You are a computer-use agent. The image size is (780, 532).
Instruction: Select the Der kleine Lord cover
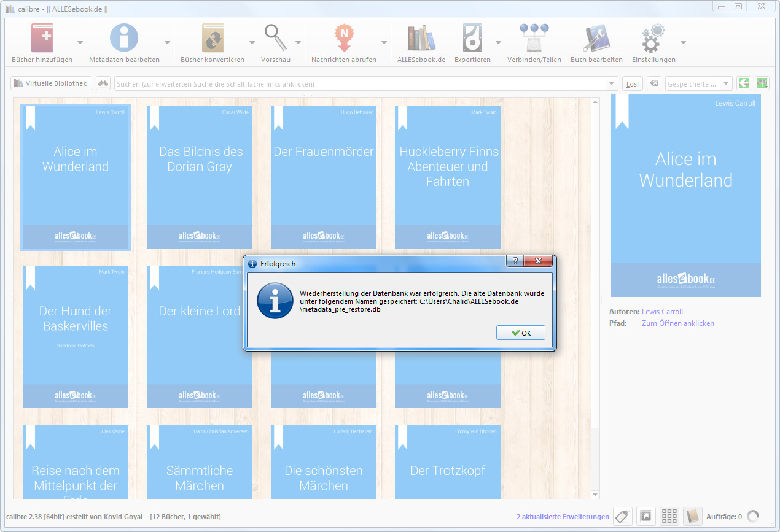[200, 337]
